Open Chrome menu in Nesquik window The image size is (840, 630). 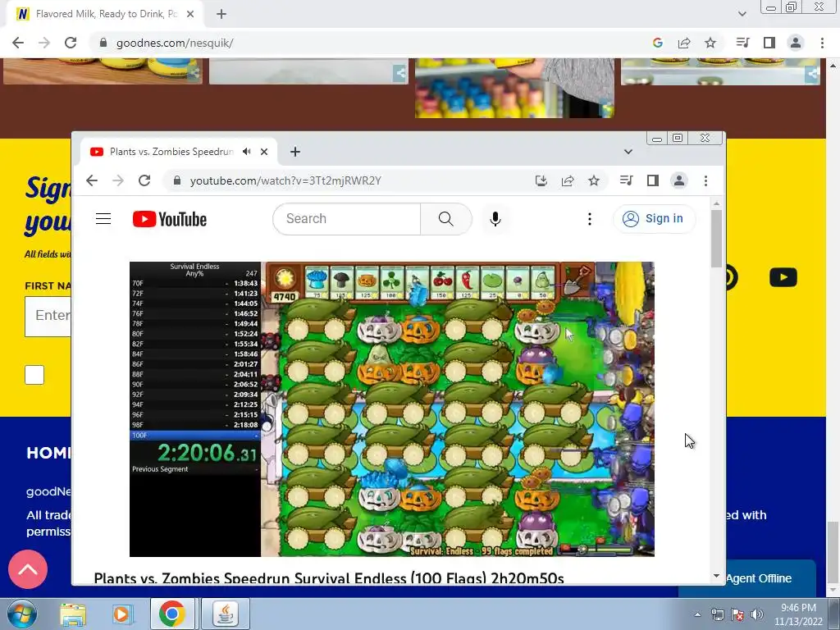[x=822, y=43]
